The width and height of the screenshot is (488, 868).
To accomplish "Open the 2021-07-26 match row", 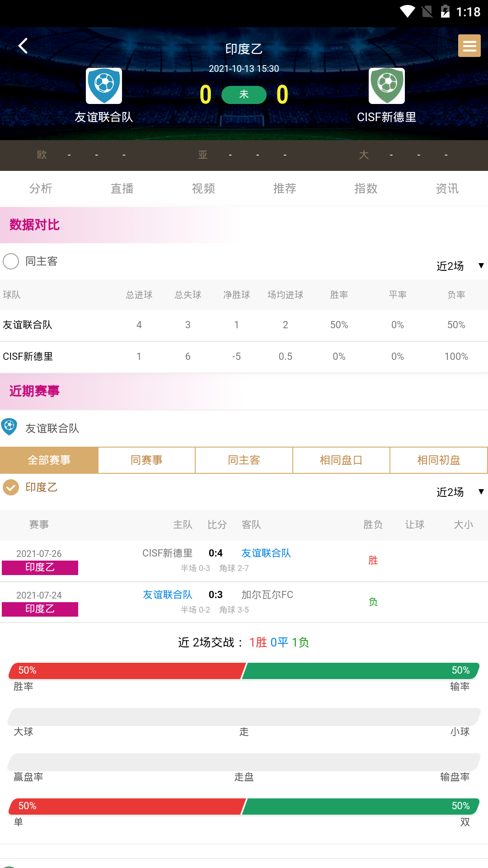I will pyautogui.click(x=244, y=561).
